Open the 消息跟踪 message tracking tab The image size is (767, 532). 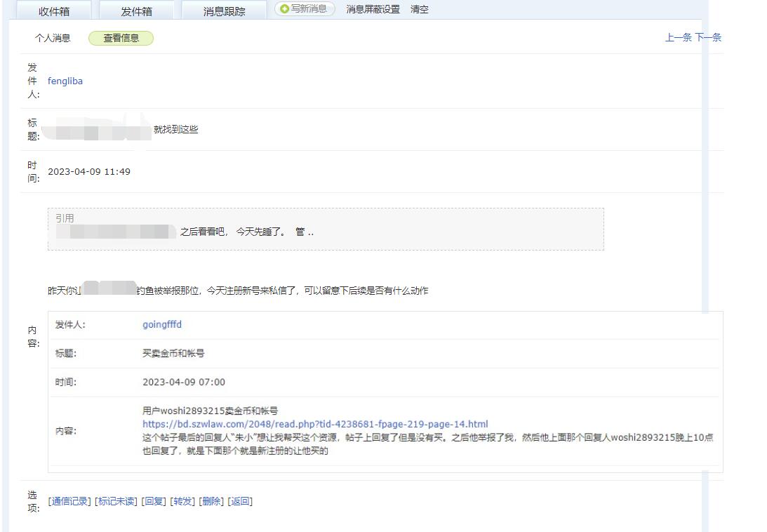click(224, 11)
